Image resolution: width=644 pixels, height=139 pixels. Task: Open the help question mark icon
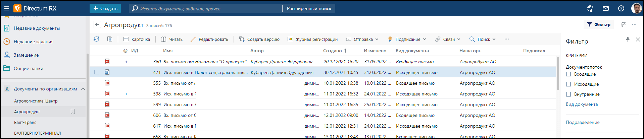click(621, 8)
